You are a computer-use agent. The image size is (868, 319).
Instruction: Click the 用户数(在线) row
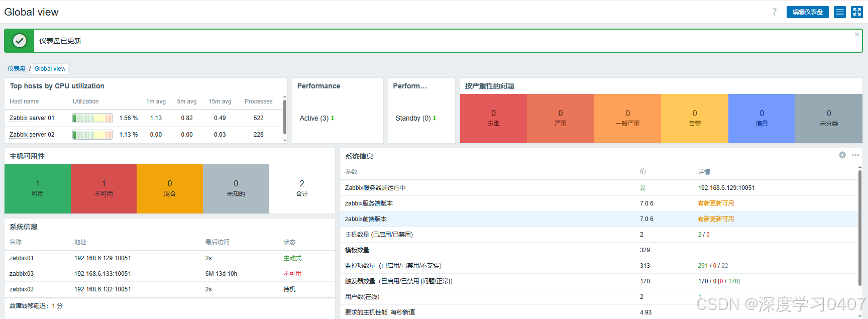pyautogui.click(x=599, y=297)
